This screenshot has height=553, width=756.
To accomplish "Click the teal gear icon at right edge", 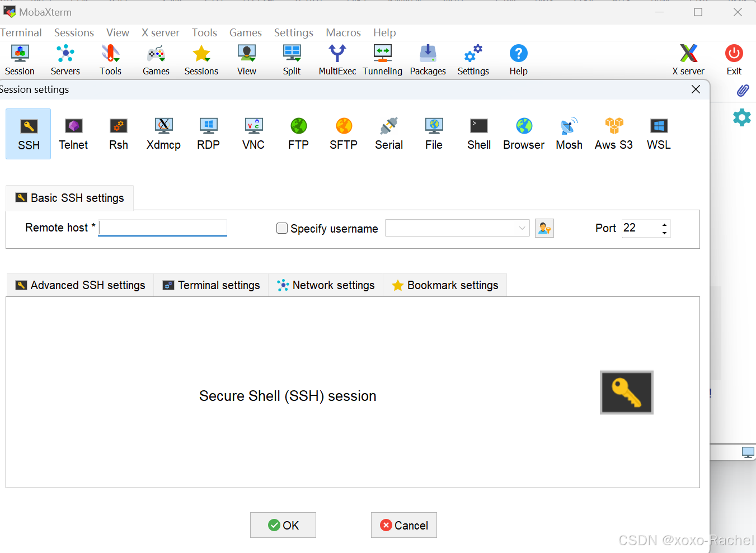I will 742,117.
